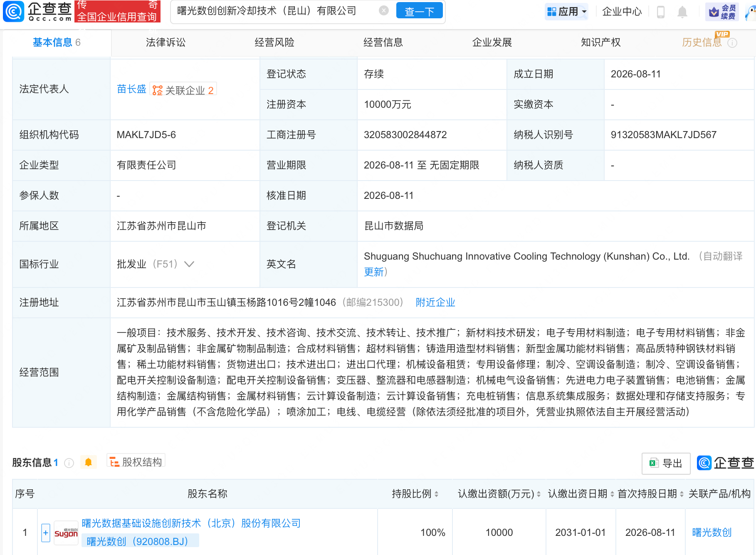Click the mobile phone icon in the header

(660, 12)
